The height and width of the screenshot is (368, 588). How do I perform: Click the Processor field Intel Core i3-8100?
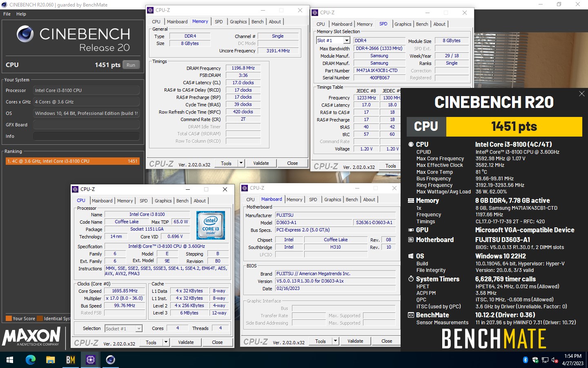[x=86, y=90]
